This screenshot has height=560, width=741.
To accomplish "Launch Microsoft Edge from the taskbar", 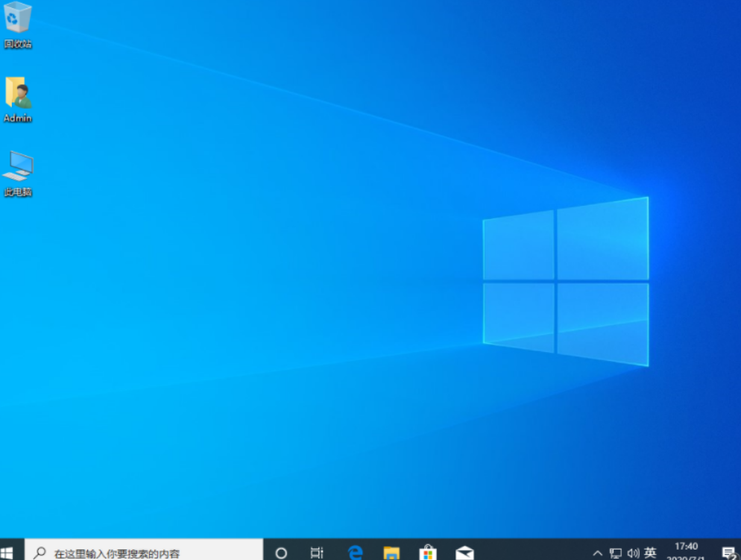I will click(356, 553).
